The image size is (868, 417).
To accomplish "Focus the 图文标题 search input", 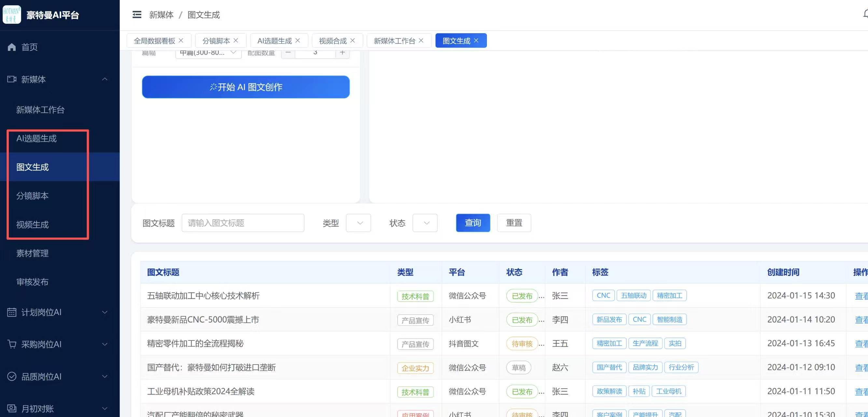I will tap(243, 223).
